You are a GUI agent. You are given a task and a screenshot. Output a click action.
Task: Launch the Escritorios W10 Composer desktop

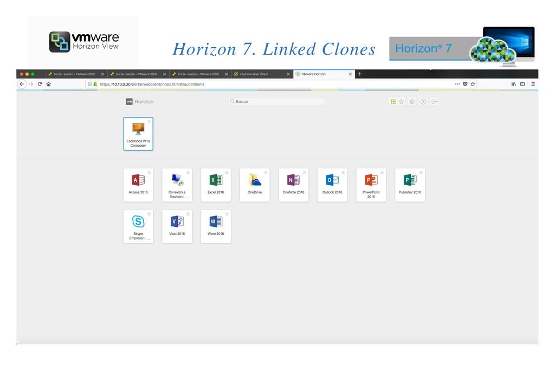(138, 134)
